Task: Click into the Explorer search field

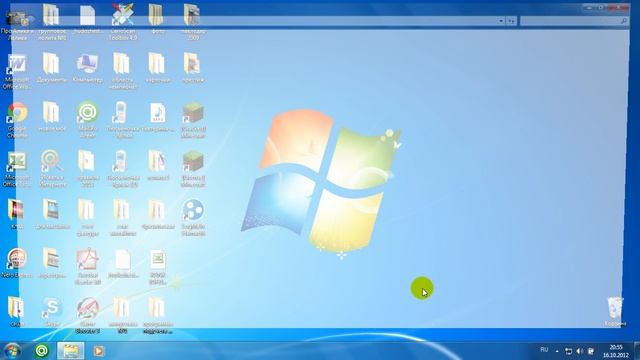Action: [x=575, y=20]
